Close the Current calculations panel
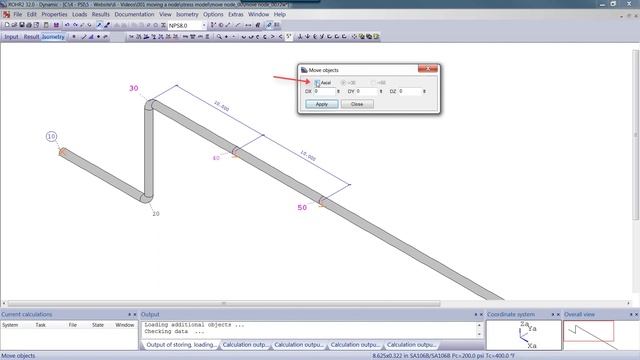This screenshot has width=640, height=360. 135,314
